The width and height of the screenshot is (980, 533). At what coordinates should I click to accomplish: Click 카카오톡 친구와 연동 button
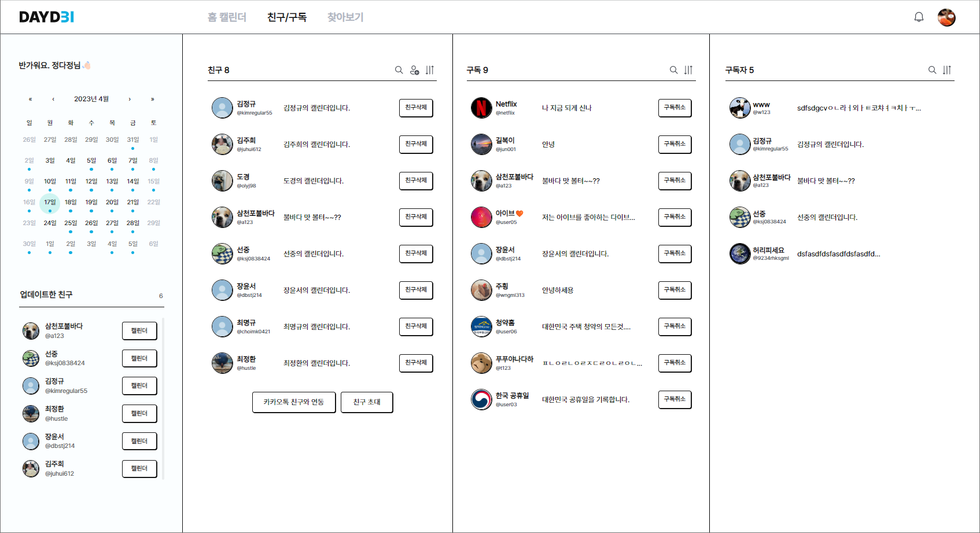(294, 402)
